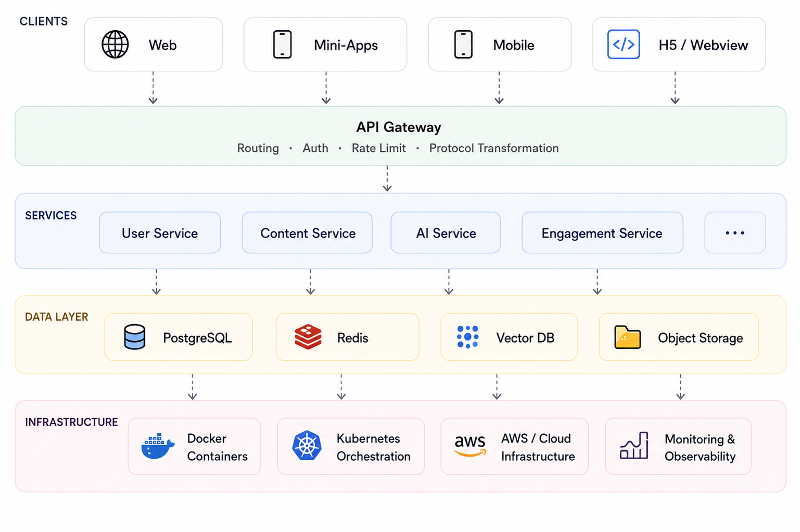The height and width of the screenshot is (532, 800).
Task: Click the Docker whale icon
Action: [158, 446]
